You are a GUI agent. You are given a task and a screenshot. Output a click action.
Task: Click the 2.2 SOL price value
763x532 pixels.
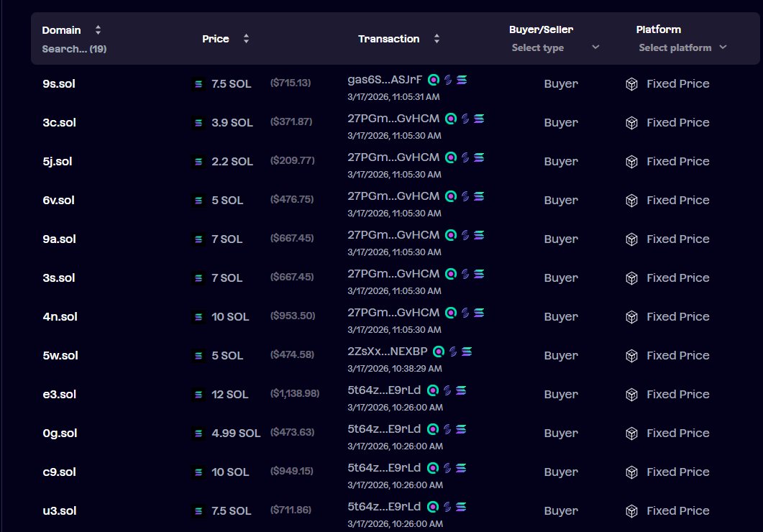(232, 162)
